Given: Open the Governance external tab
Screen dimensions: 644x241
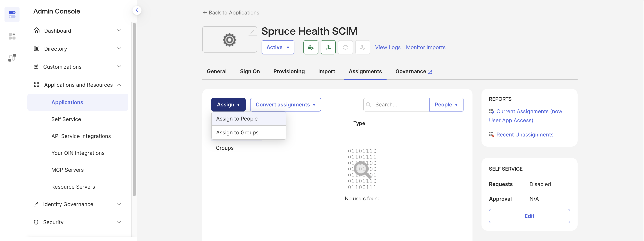Looking at the screenshot, I should [x=414, y=72].
